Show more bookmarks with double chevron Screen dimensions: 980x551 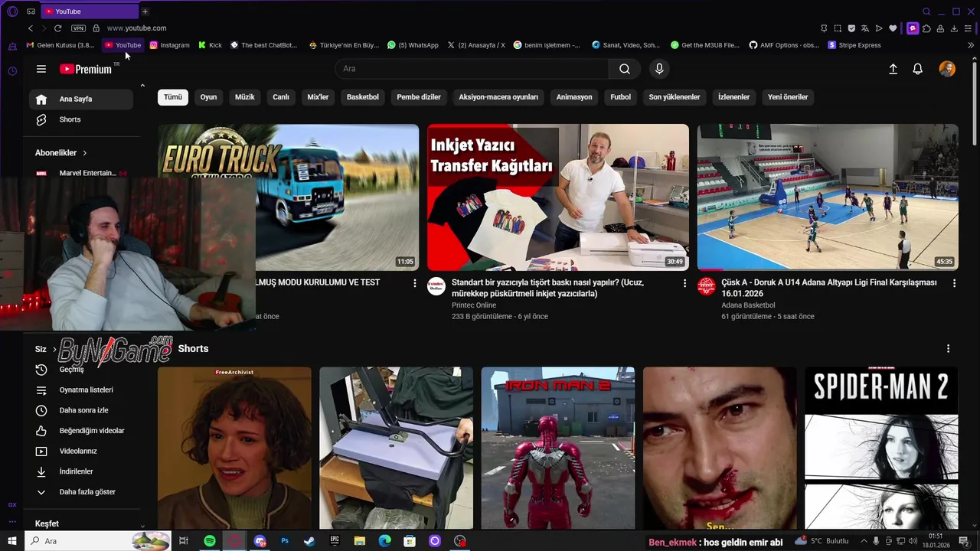click(x=971, y=45)
